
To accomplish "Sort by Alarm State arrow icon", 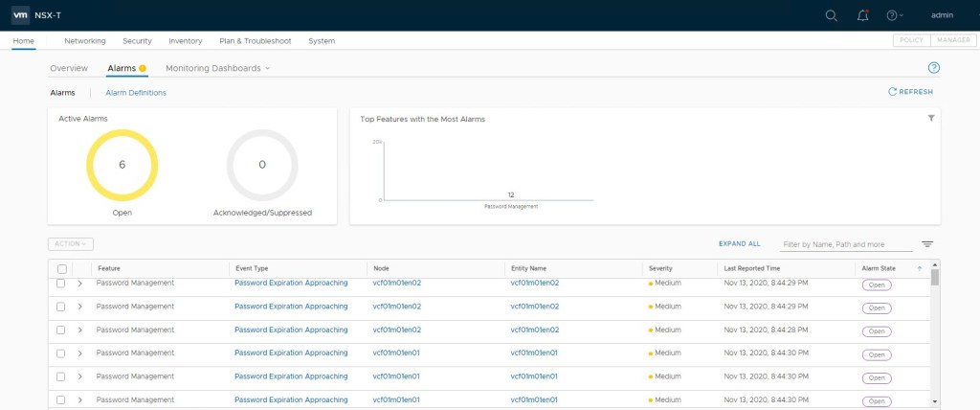I will pyautogui.click(x=920, y=269).
